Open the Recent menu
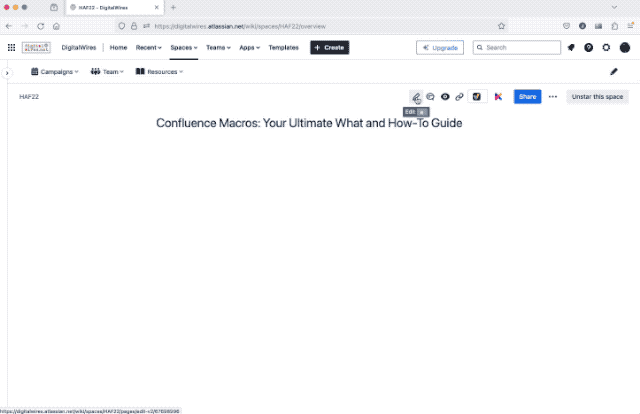This screenshot has width=640, height=414. pyautogui.click(x=149, y=48)
